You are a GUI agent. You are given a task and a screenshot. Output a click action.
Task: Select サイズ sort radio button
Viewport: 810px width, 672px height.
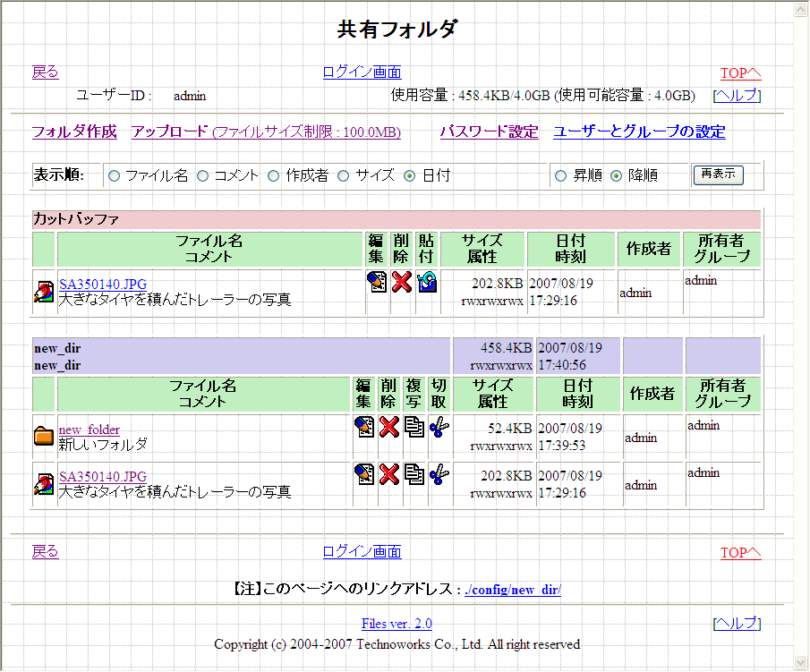tap(343, 176)
